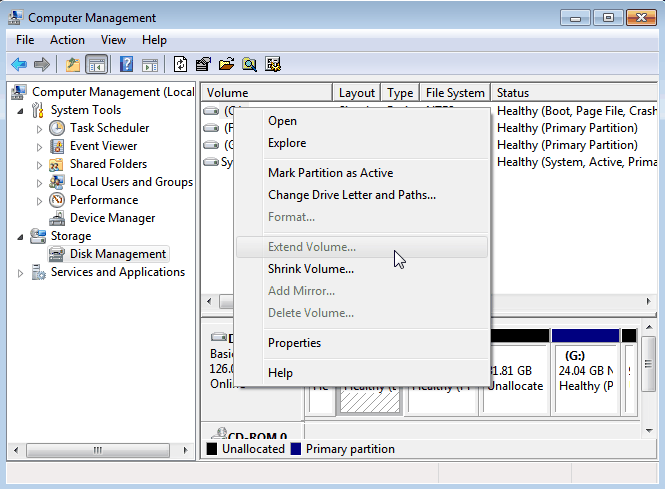Screen dimensions: 665x489
Task: Expand the Shared Folders node
Action: point(39,165)
